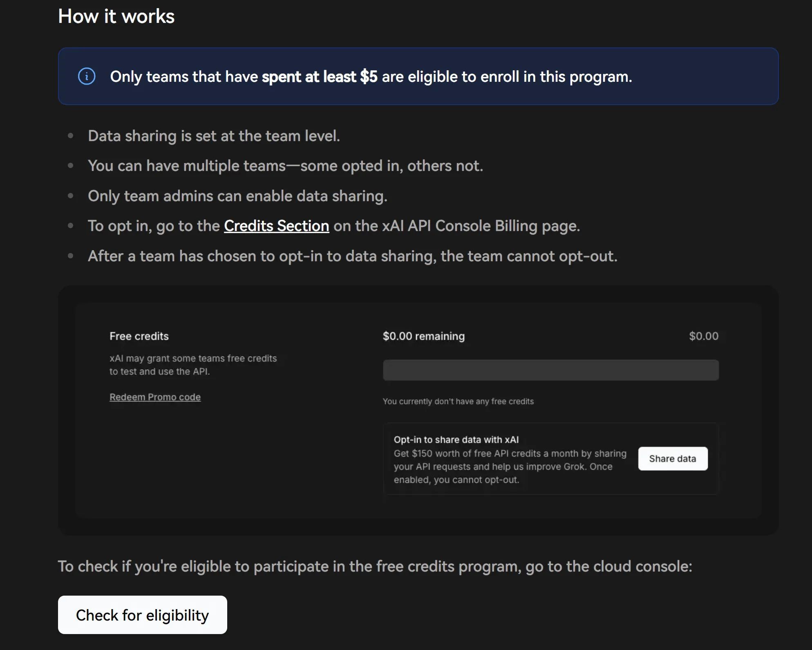Click 'Data sharing is set at the team level.' bullet
Viewport: 812px width, 650px height.
(x=214, y=136)
